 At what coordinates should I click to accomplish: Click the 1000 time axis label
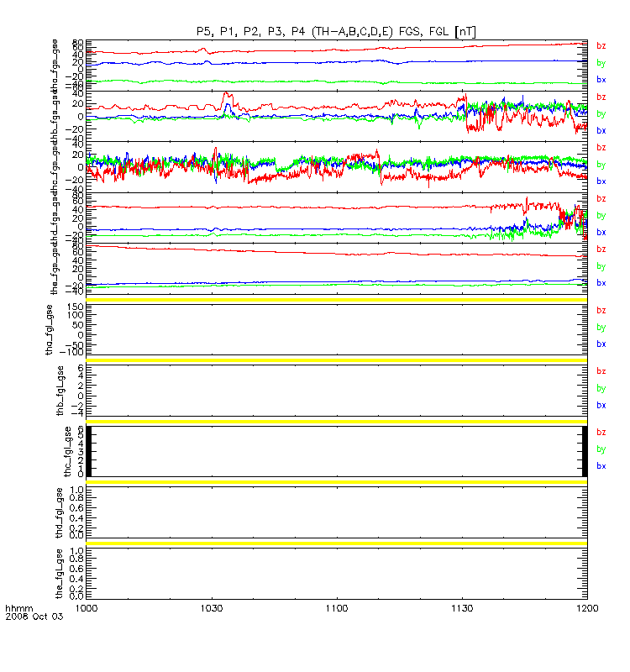[87, 608]
